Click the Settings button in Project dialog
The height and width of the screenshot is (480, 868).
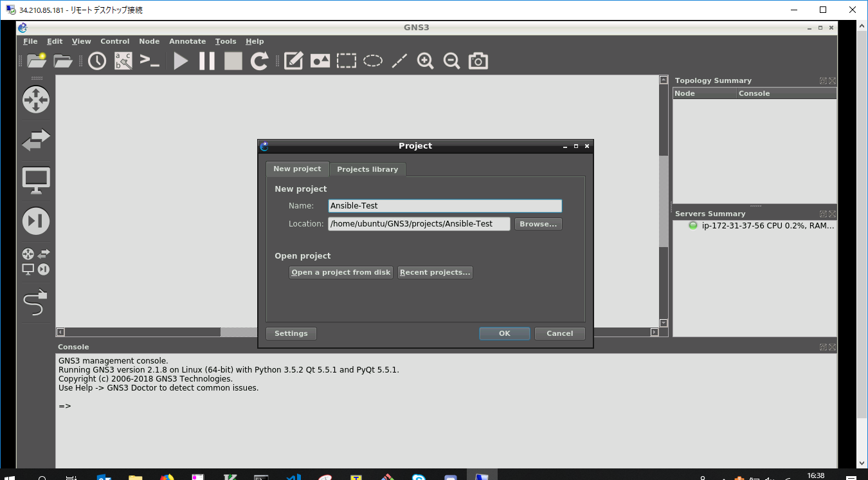[291, 333]
